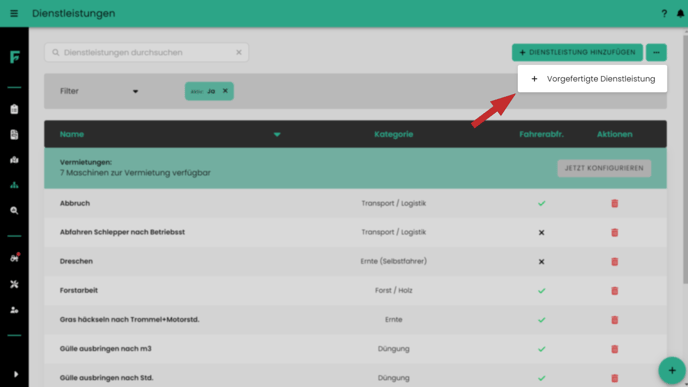Open the wrench tools sidebar icon
The width and height of the screenshot is (688, 387).
[14, 284]
